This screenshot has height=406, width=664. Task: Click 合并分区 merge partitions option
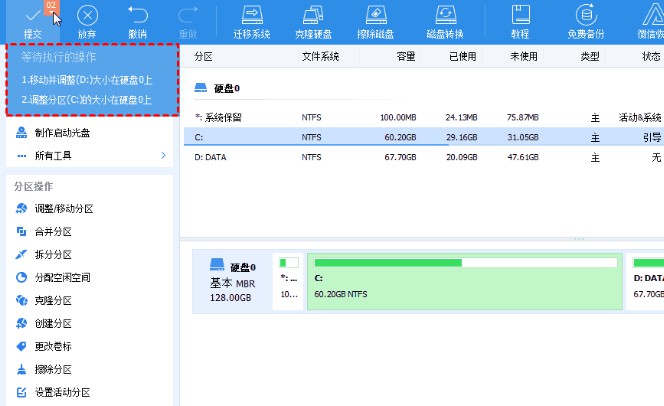53,231
